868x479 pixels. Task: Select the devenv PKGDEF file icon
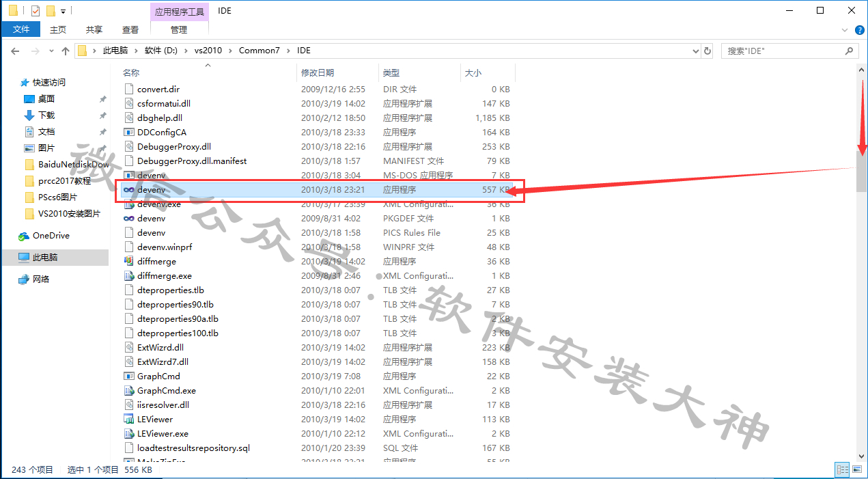click(128, 218)
